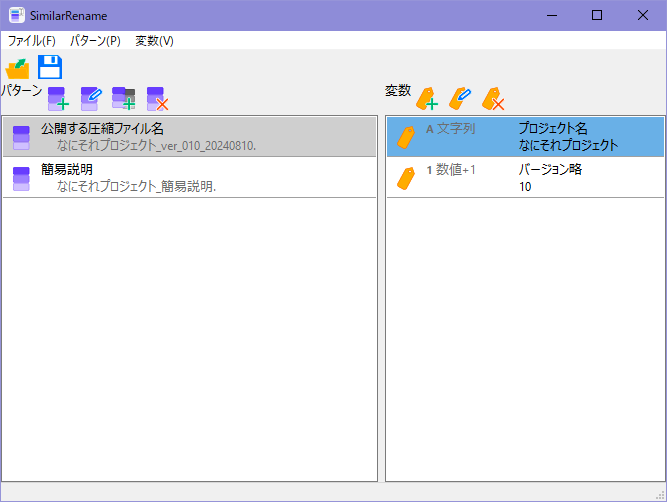667x502 pixels.
Task: Delete pattern with the red X icon
Action: 157,99
